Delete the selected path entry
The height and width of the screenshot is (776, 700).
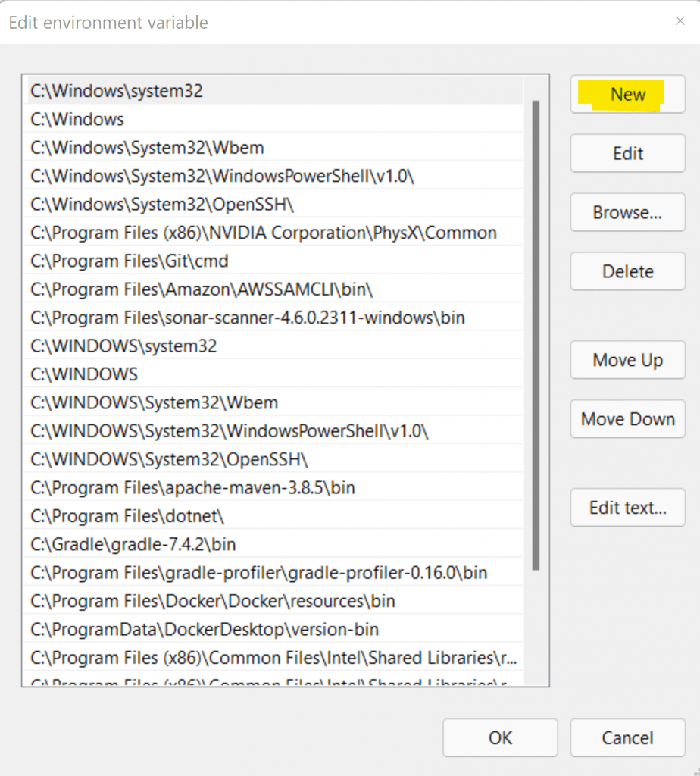click(627, 271)
